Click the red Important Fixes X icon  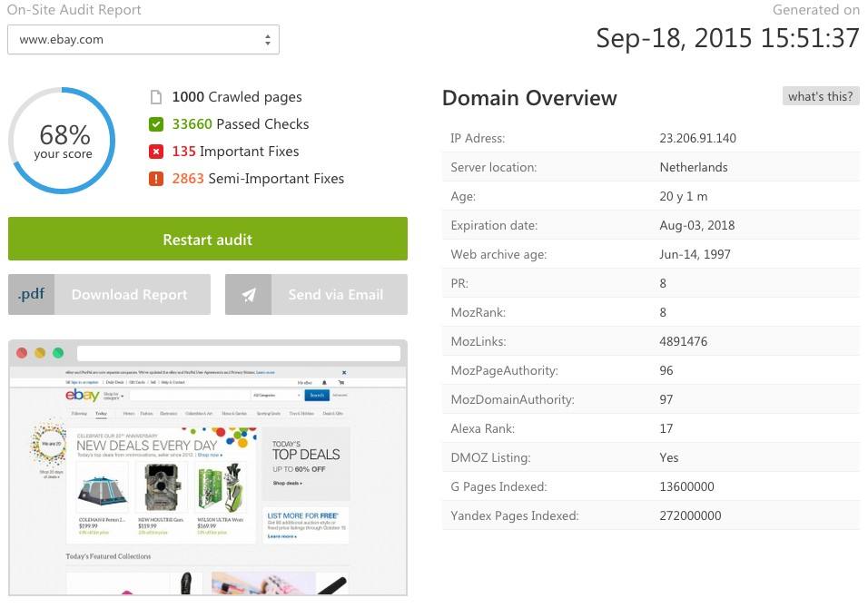tap(155, 152)
